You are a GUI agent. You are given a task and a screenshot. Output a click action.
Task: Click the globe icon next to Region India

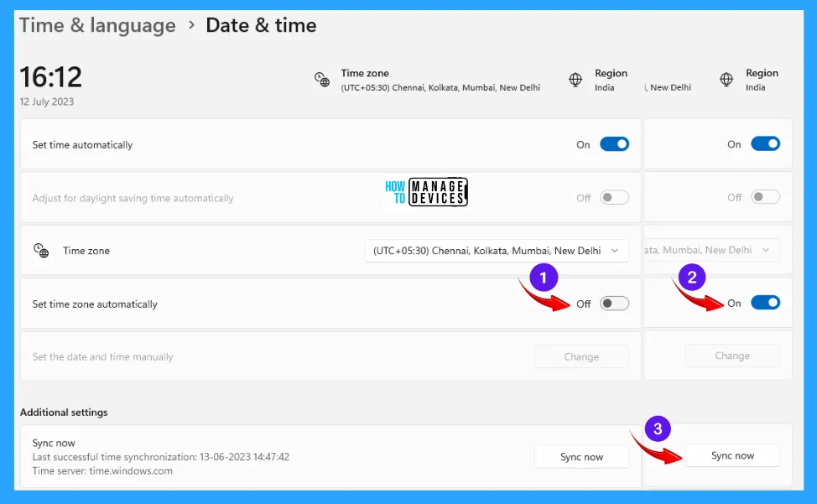coord(575,80)
